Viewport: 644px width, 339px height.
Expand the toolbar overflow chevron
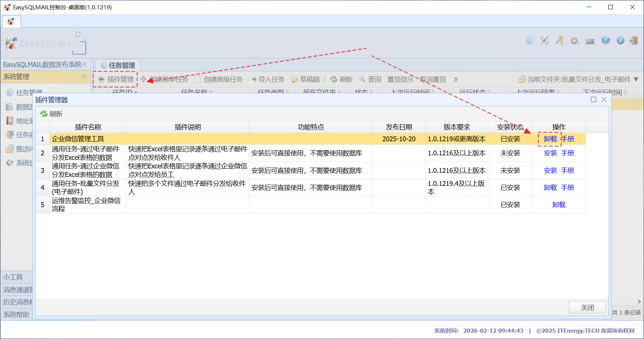coord(456,80)
